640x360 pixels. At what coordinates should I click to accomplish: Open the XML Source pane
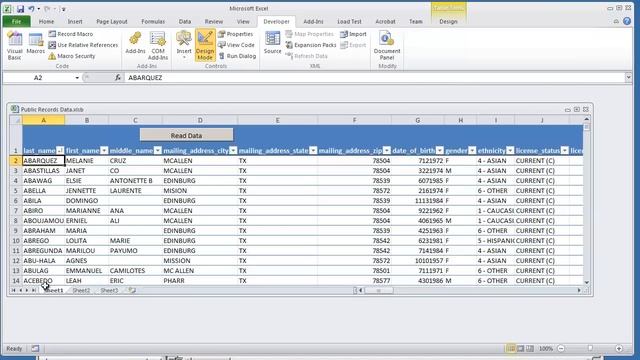tap(272, 43)
